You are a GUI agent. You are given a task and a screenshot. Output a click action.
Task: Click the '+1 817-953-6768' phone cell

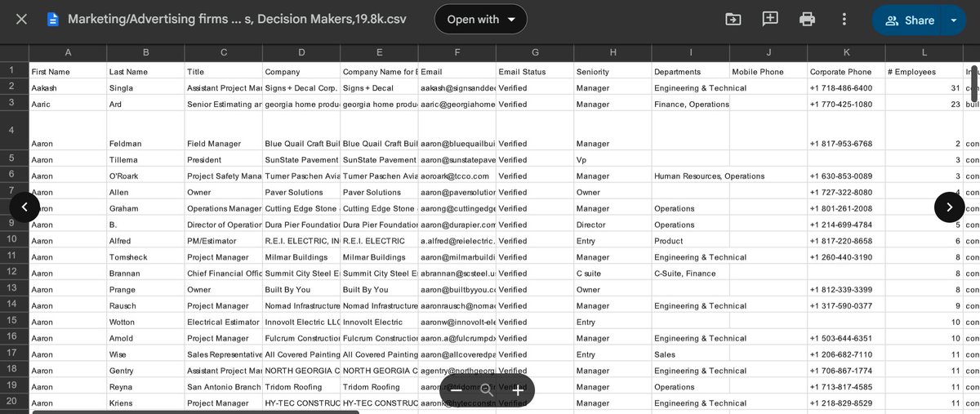pyautogui.click(x=846, y=131)
